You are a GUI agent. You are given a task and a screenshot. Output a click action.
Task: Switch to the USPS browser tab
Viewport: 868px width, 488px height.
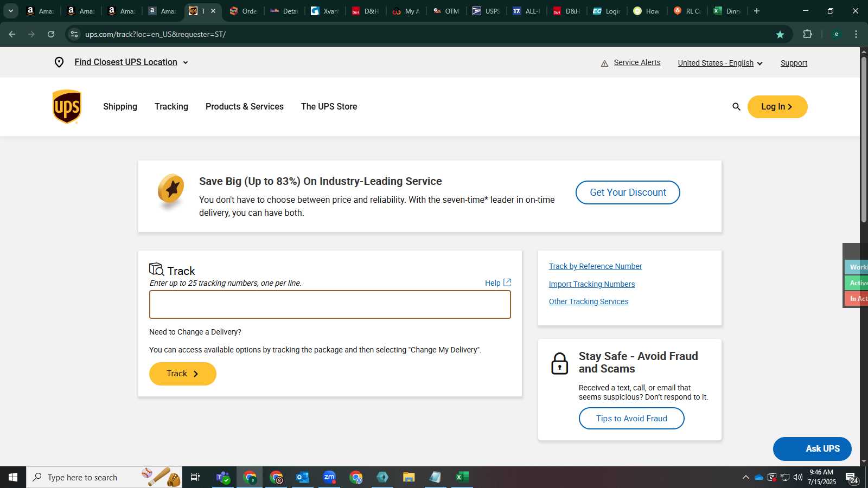point(486,11)
